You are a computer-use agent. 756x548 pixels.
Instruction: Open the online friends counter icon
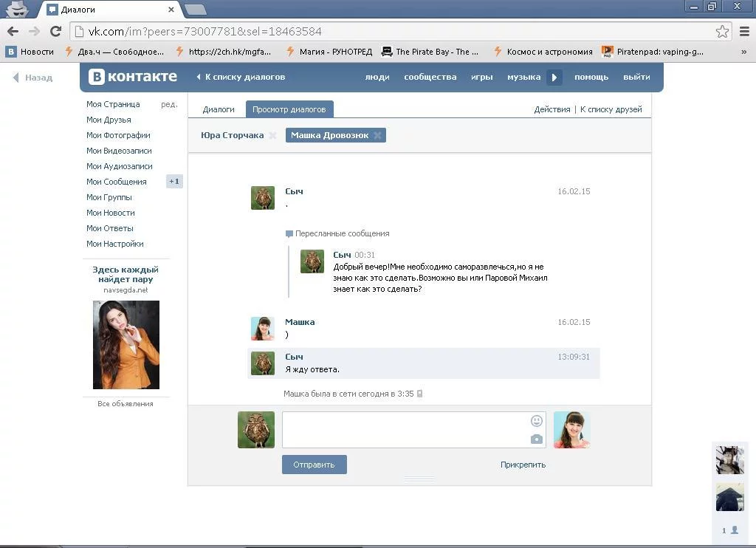pos(730,530)
